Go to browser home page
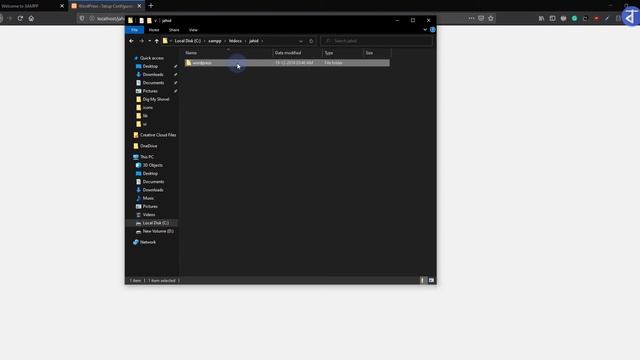 coord(31,18)
